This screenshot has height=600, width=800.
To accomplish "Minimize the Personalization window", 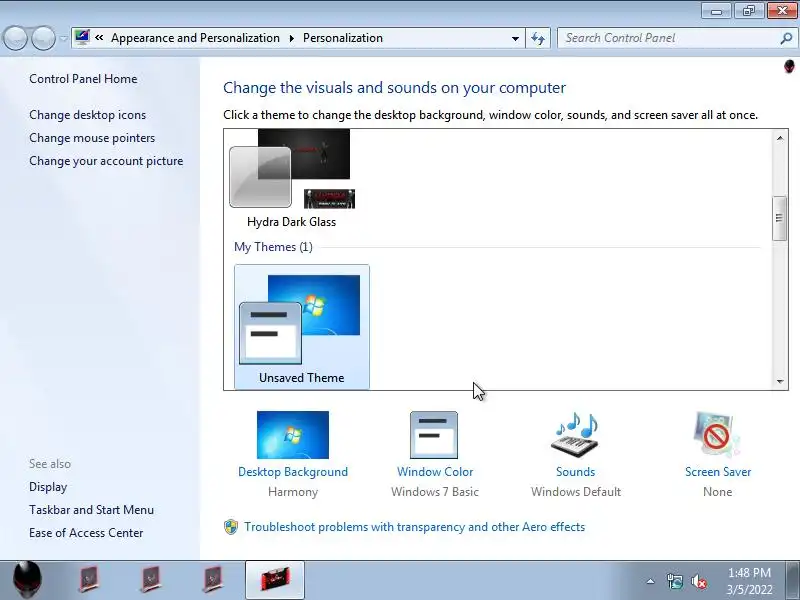I will pyautogui.click(x=717, y=11).
